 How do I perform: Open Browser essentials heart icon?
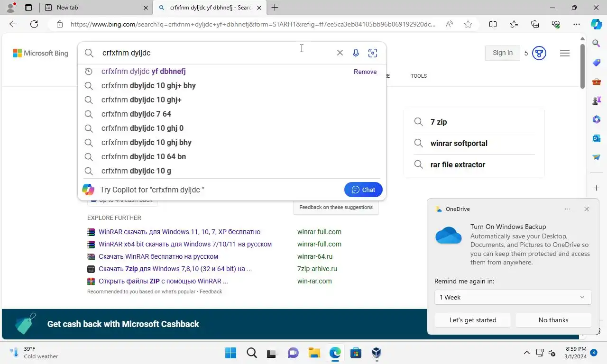[x=556, y=24]
